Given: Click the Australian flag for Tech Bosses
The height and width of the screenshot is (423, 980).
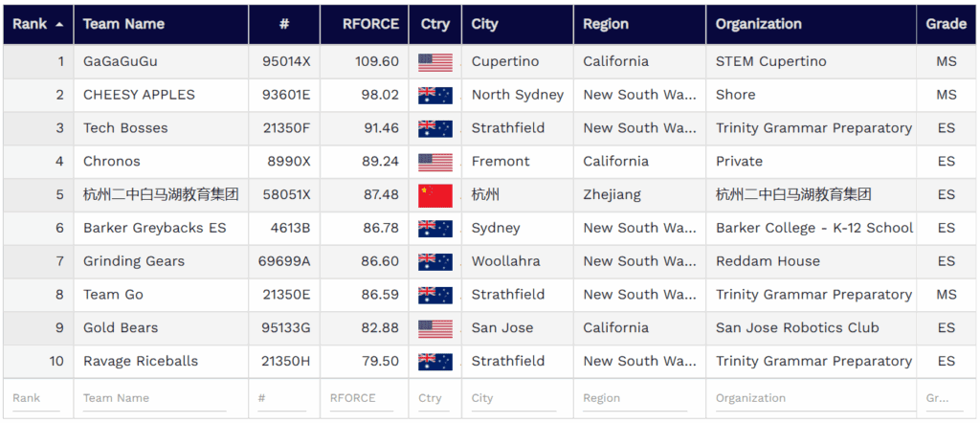Looking at the screenshot, I should click(x=434, y=128).
